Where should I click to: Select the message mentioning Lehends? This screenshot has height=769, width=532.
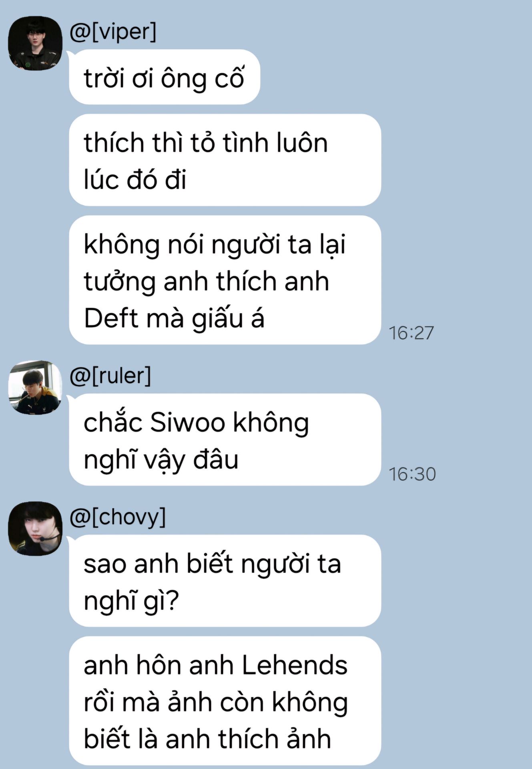click(225, 701)
